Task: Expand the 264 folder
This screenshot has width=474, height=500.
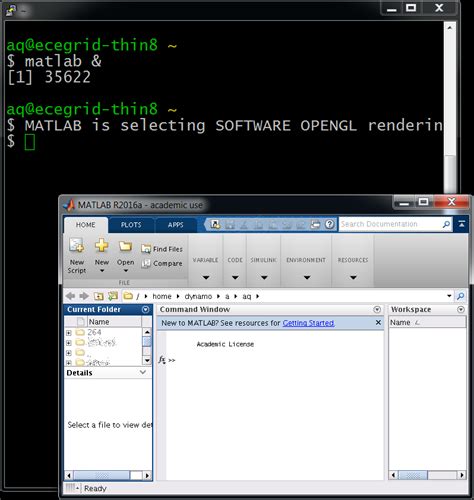Action: pos(69,333)
